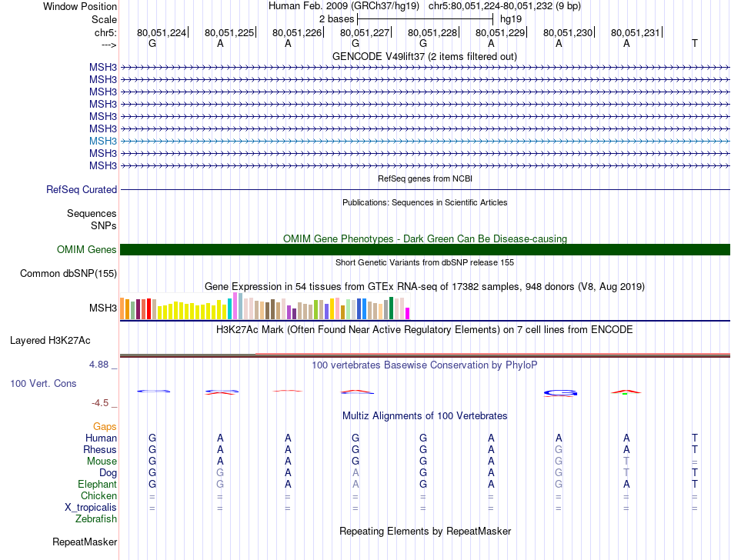
Task: Click the orange Gaps label
Action: click(105, 426)
